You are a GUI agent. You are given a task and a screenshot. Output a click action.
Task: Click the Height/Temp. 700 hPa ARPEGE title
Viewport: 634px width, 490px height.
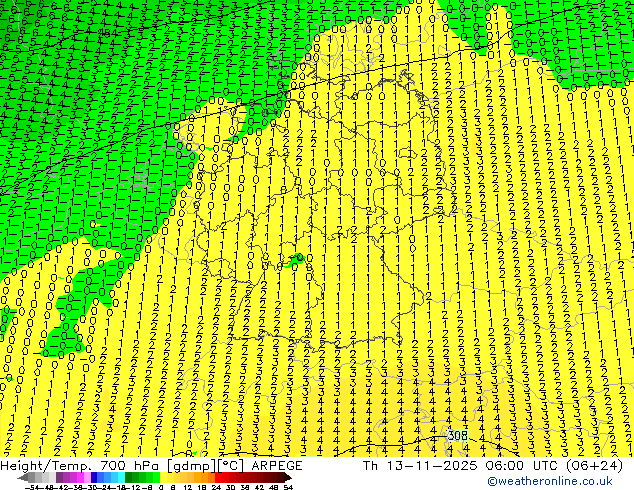[x=151, y=466]
